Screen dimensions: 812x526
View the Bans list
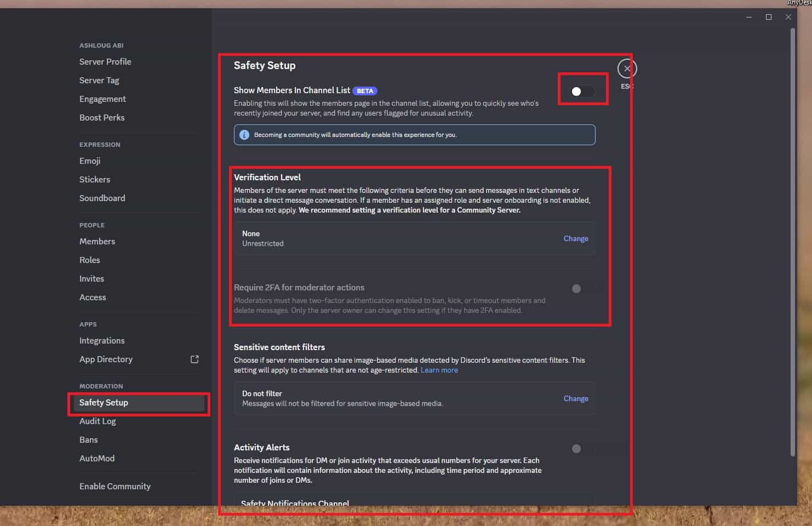pos(88,439)
